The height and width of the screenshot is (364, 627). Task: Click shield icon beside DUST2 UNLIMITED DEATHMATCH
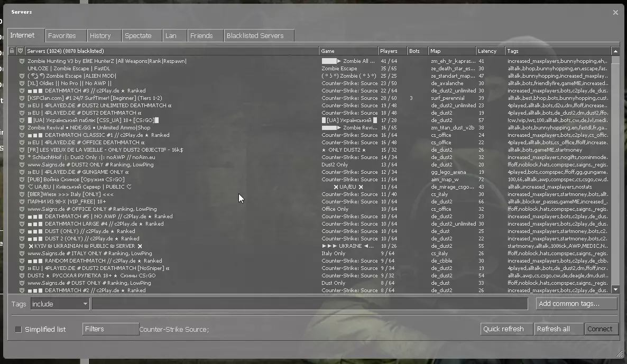22,106
